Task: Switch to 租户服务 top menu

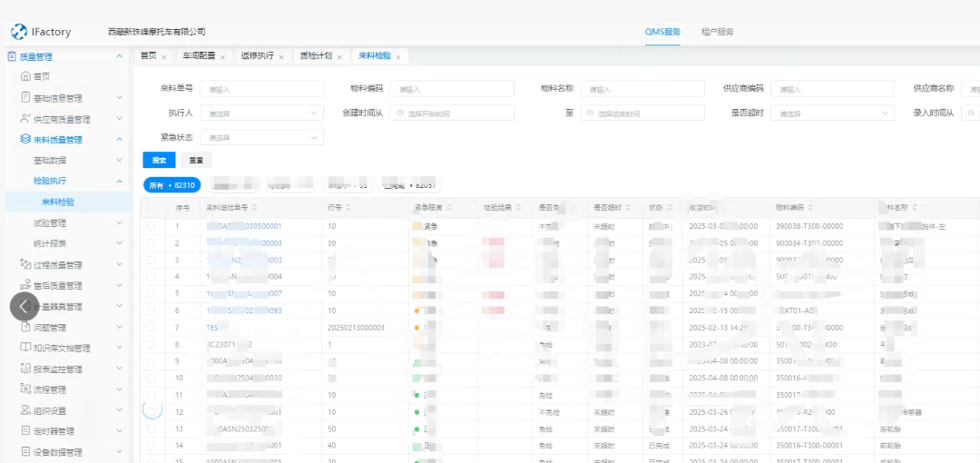Action: point(717,32)
